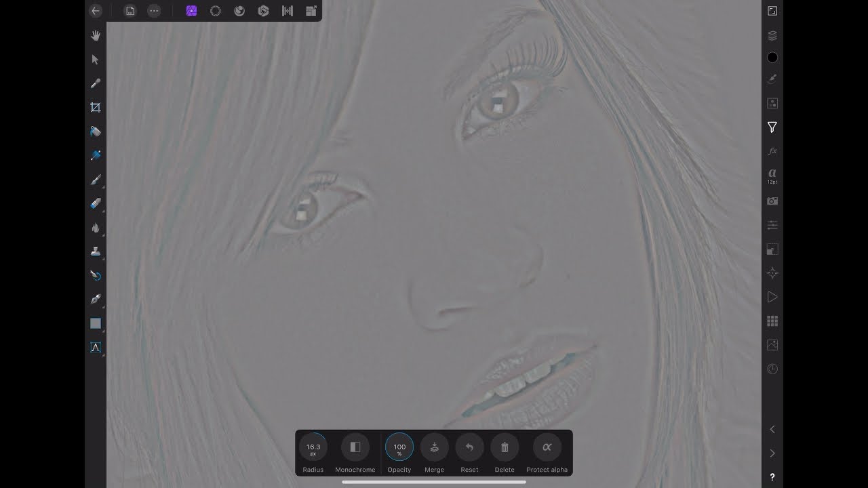Select the Color Picker eyedropper tool
The image size is (868, 488).
96,83
